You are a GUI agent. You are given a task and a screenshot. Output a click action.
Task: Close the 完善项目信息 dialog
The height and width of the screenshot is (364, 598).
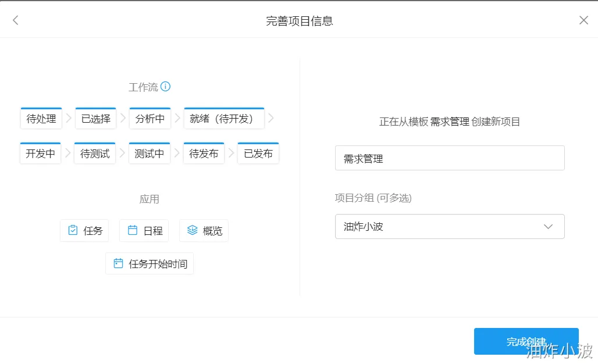583,20
